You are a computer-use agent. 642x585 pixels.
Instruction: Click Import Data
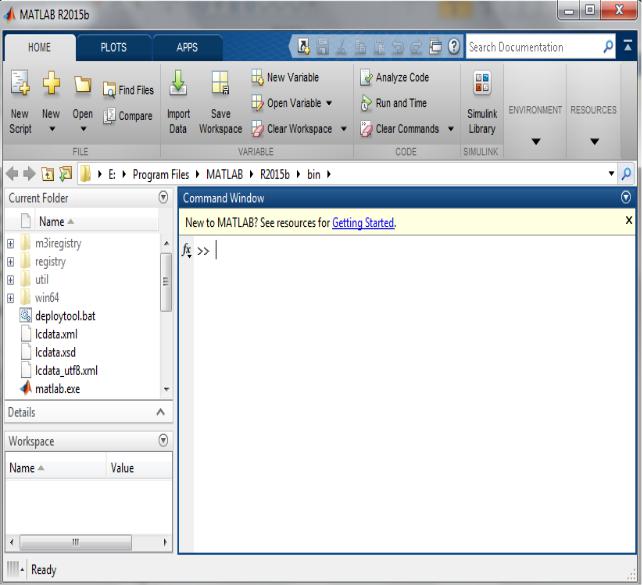click(x=178, y=102)
